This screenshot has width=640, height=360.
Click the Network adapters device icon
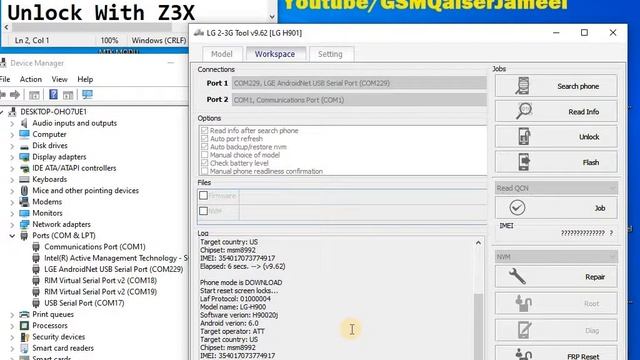click(24, 224)
